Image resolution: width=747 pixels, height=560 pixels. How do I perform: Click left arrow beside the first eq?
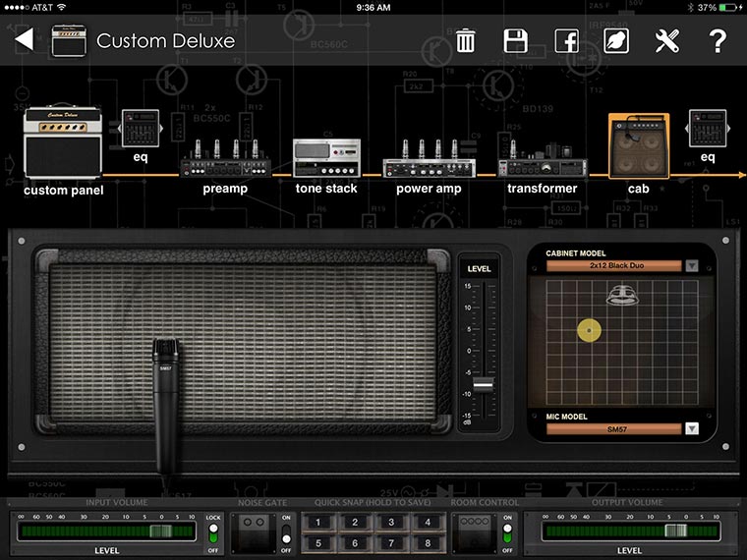(x=119, y=128)
